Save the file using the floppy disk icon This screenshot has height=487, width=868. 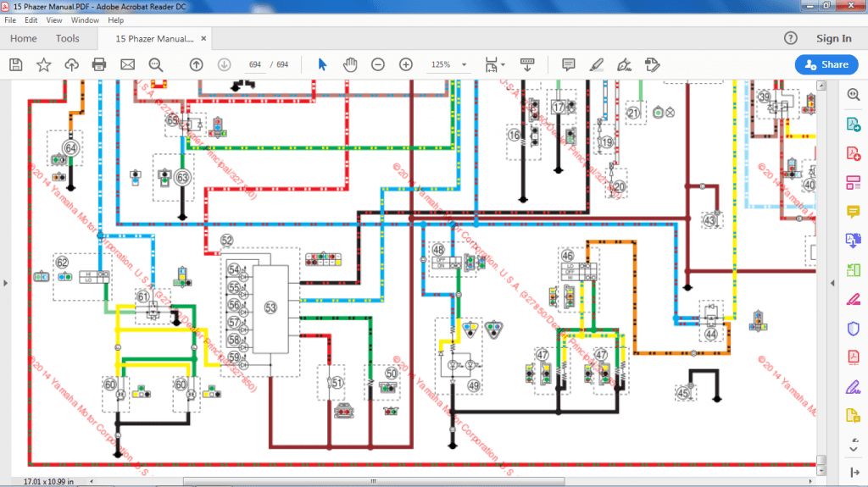coord(16,64)
